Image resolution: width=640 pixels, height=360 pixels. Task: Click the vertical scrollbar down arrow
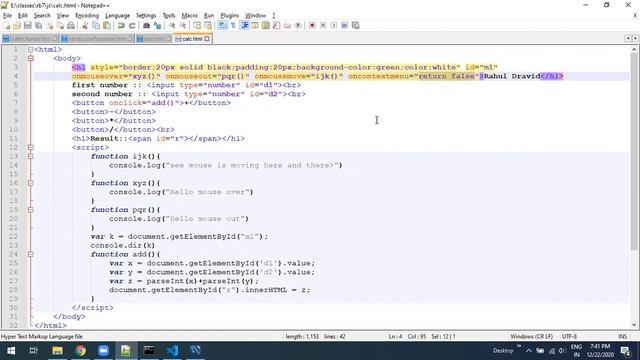[634, 325]
